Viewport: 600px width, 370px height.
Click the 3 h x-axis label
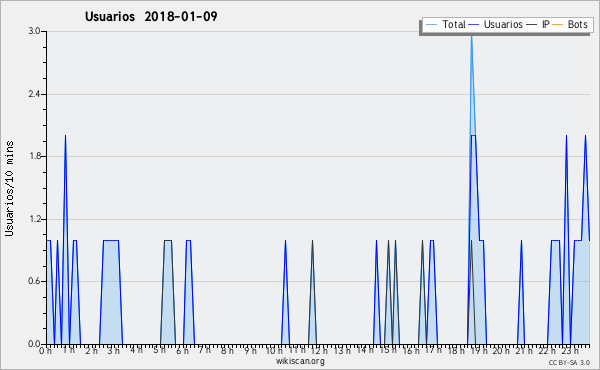[113, 350]
